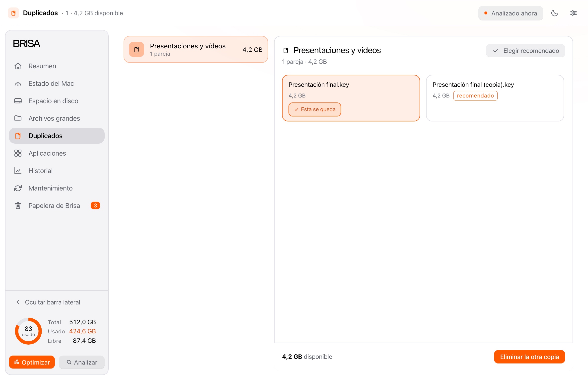This screenshot has width=588, height=379.
Task: Click the 4,2 GB disponible footer text
Action: [307, 357]
